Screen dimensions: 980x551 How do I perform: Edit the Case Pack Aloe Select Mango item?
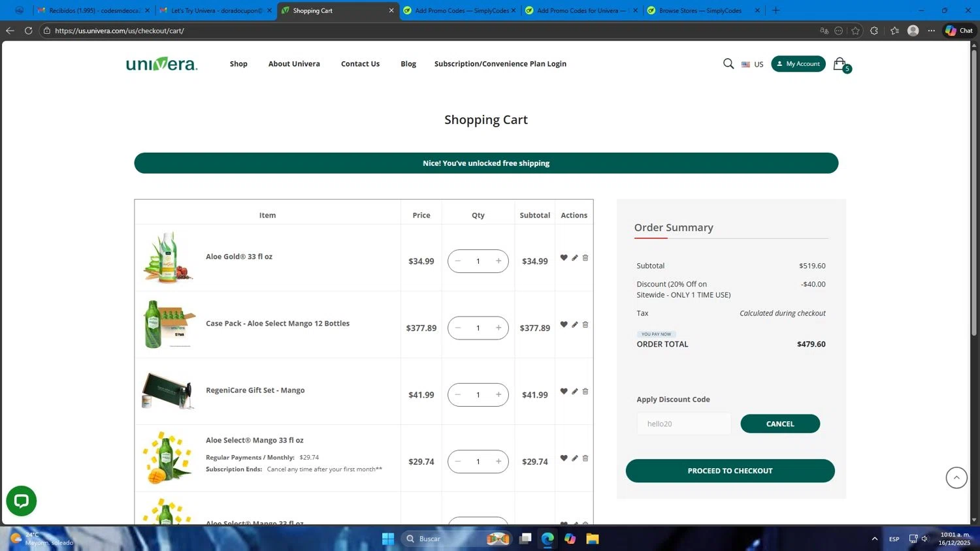[x=575, y=324]
